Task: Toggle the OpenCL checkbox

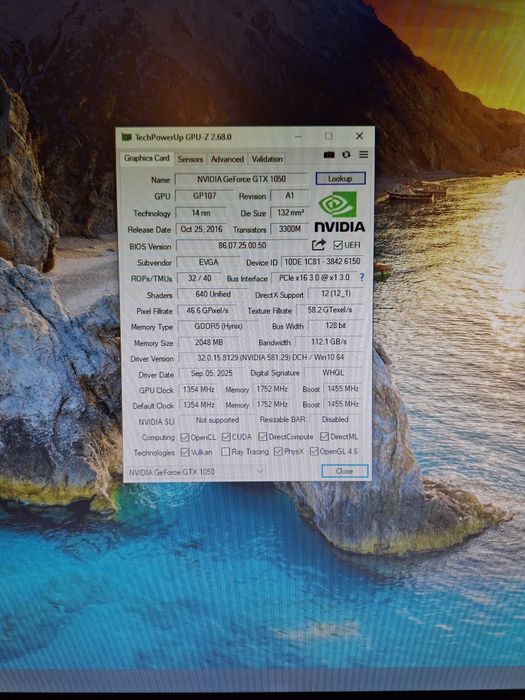Action: (185, 437)
